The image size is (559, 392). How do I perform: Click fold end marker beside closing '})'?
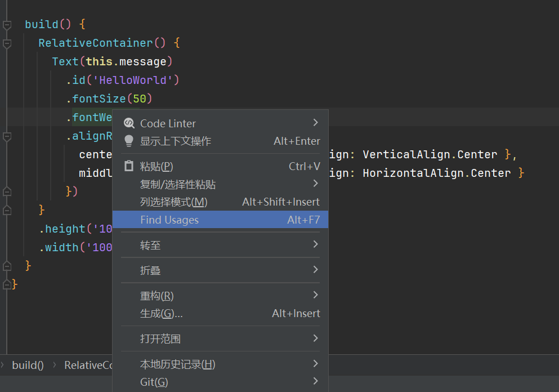(7, 191)
